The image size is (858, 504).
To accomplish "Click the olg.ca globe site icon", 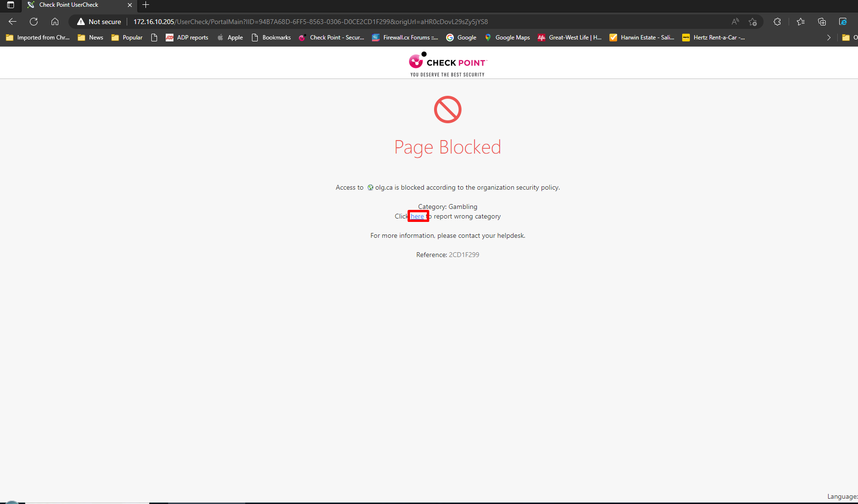I will pos(370,188).
